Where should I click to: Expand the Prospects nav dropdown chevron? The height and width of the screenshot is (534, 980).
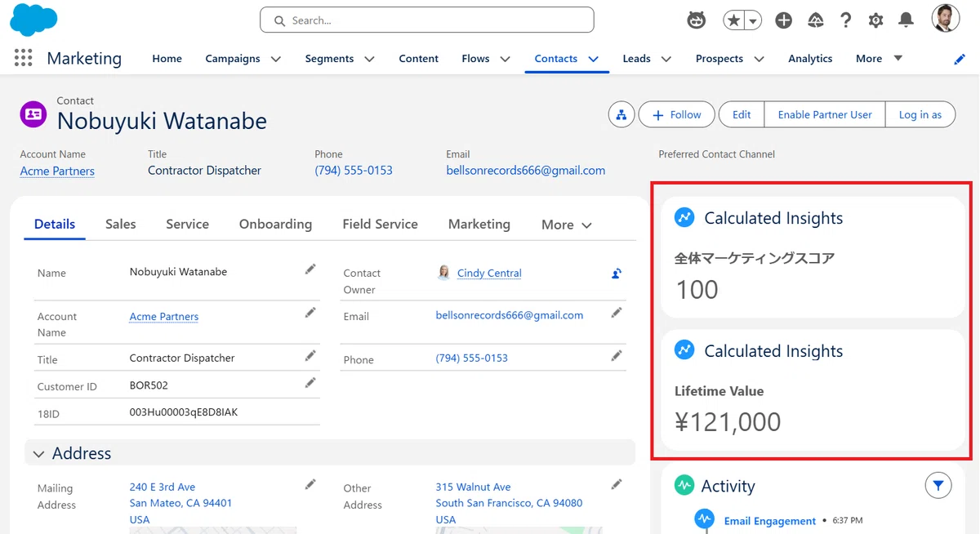(759, 59)
